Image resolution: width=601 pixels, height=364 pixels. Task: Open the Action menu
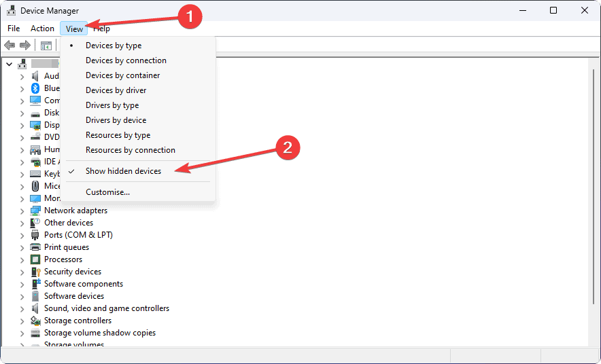point(42,29)
